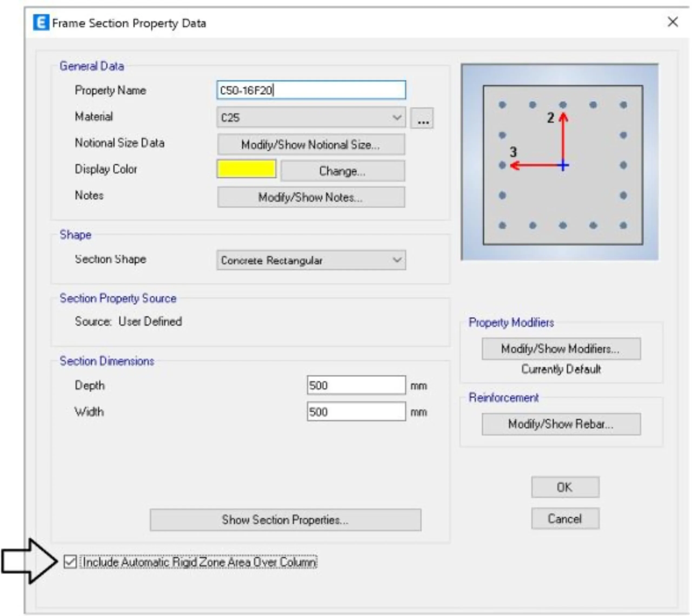Click the Depth input field
This screenshot has width=692, height=616.
[356, 385]
